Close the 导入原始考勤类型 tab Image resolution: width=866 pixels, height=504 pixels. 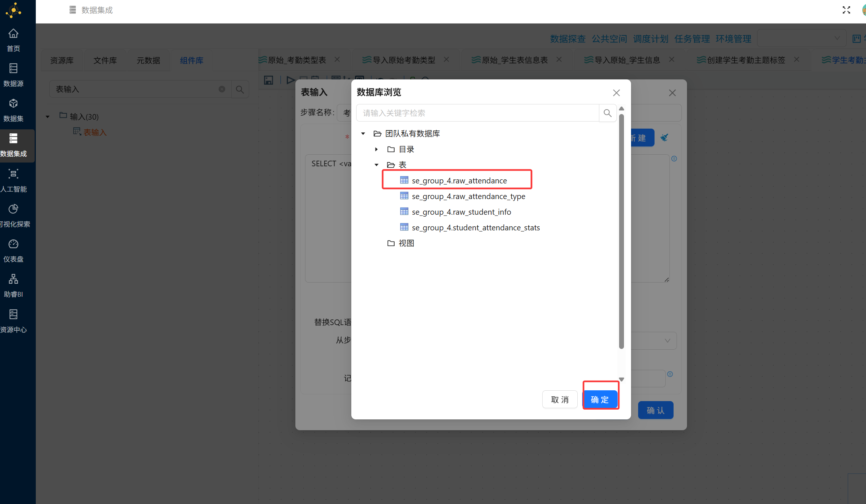point(446,60)
